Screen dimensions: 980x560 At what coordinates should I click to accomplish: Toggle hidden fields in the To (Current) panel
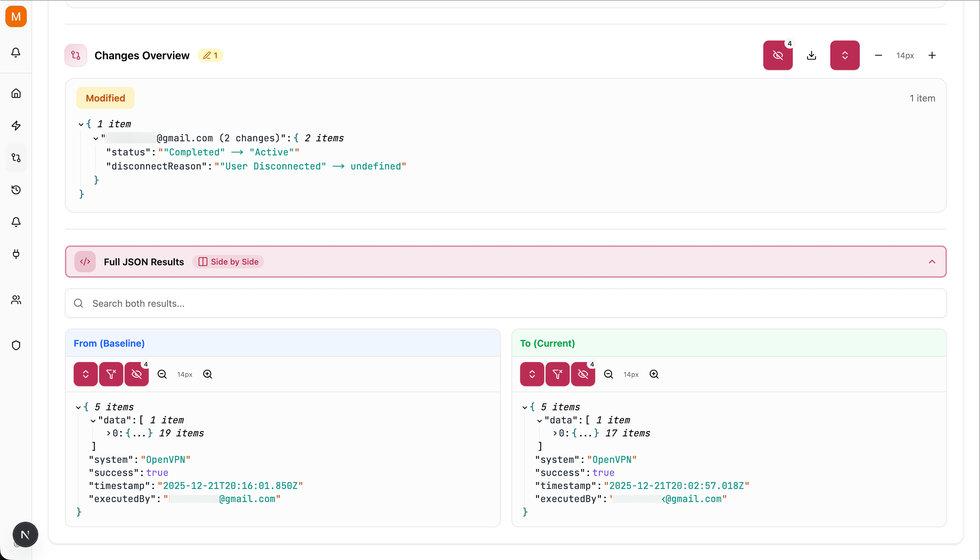click(x=582, y=374)
